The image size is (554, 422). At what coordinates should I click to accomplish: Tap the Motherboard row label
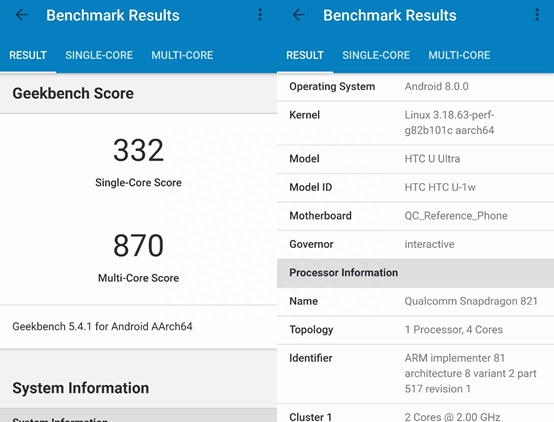320,216
